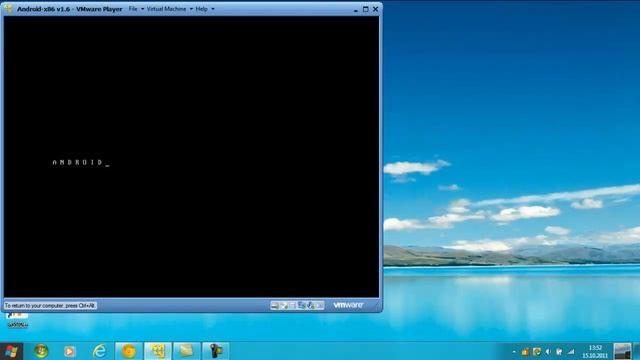Open the File menu in VMware Player

point(133,9)
